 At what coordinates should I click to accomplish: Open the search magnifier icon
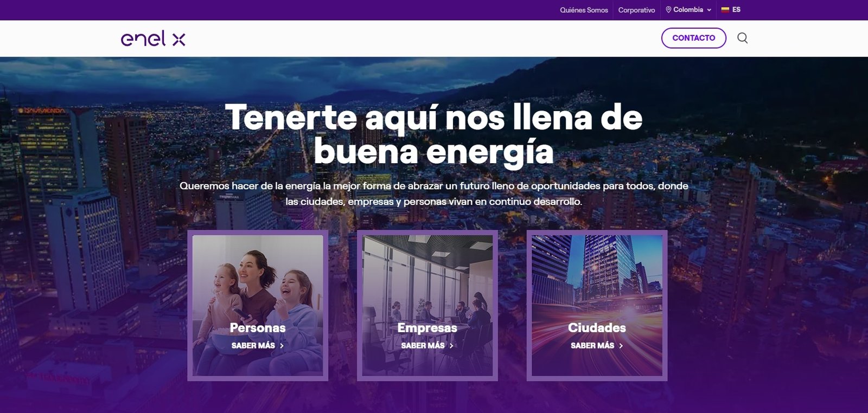point(742,38)
